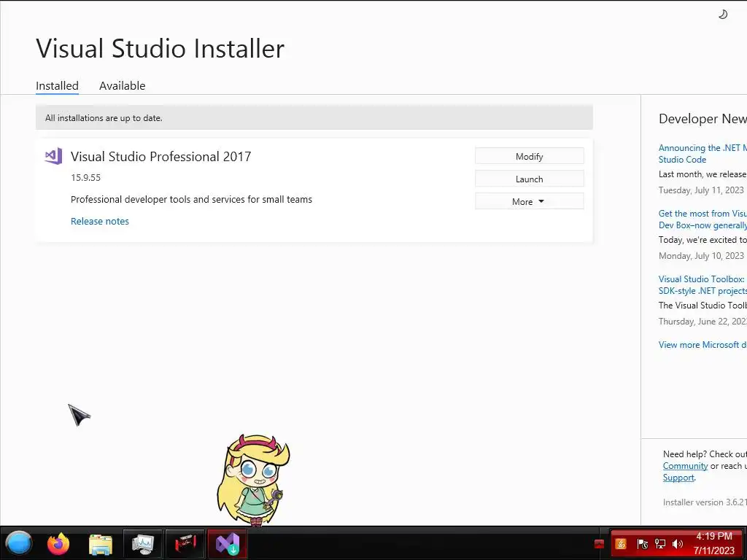
Task: Launch Visual Studio Professional 2017
Action: [530, 179]
